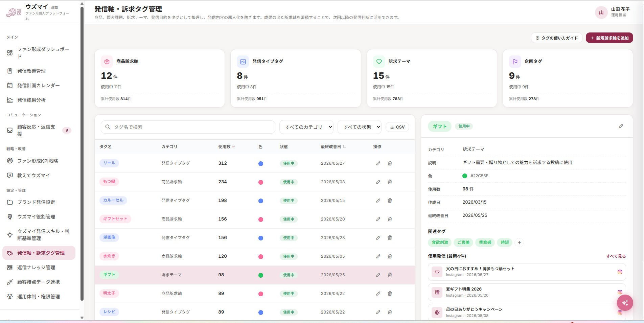Export table with CSV button

(x=397, y=127)
